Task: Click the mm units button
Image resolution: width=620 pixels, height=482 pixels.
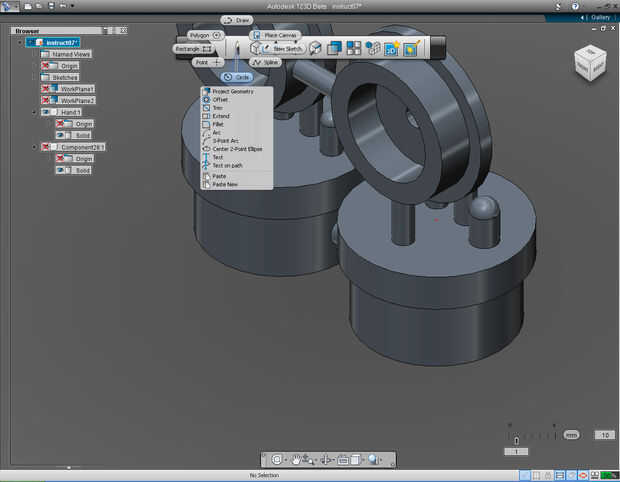Action: click(x=571, y=435)
